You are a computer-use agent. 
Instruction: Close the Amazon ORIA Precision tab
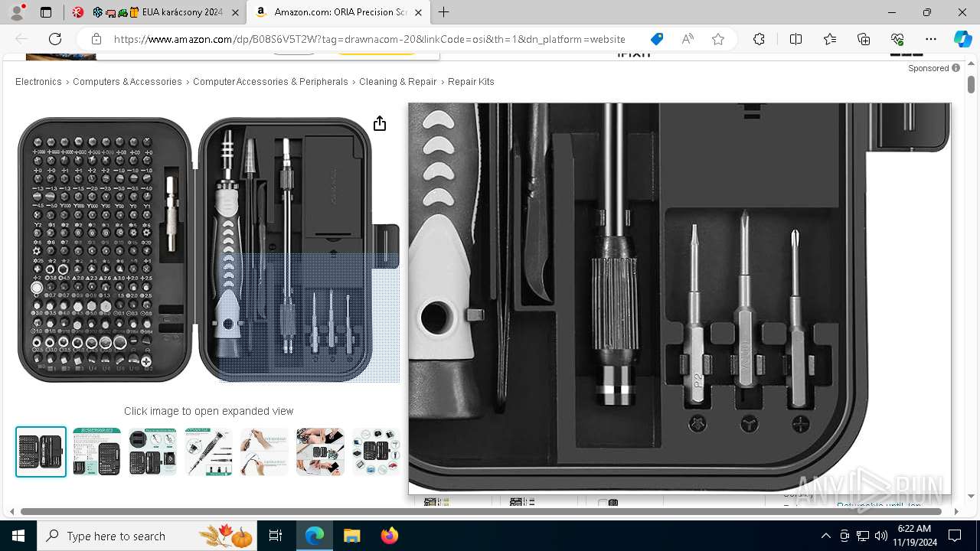pos(418,12)
